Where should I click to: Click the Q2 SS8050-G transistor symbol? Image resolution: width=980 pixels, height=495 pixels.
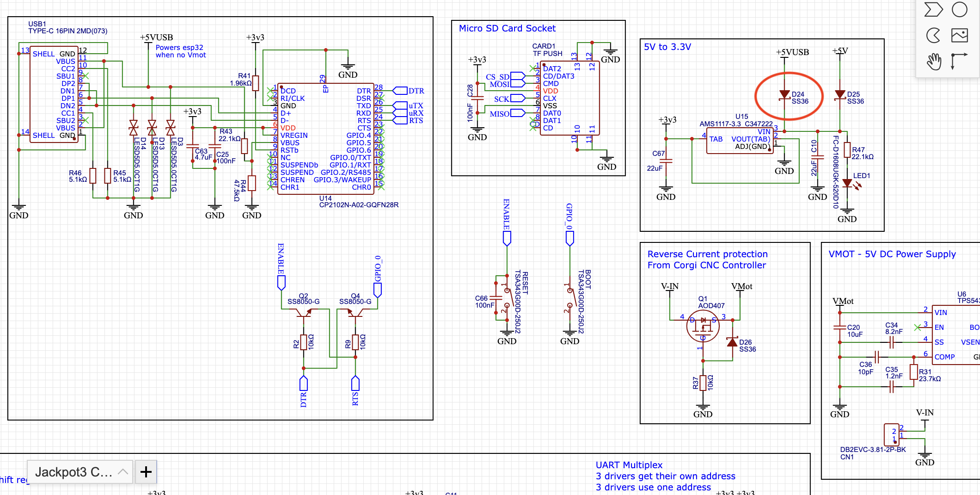304,313
